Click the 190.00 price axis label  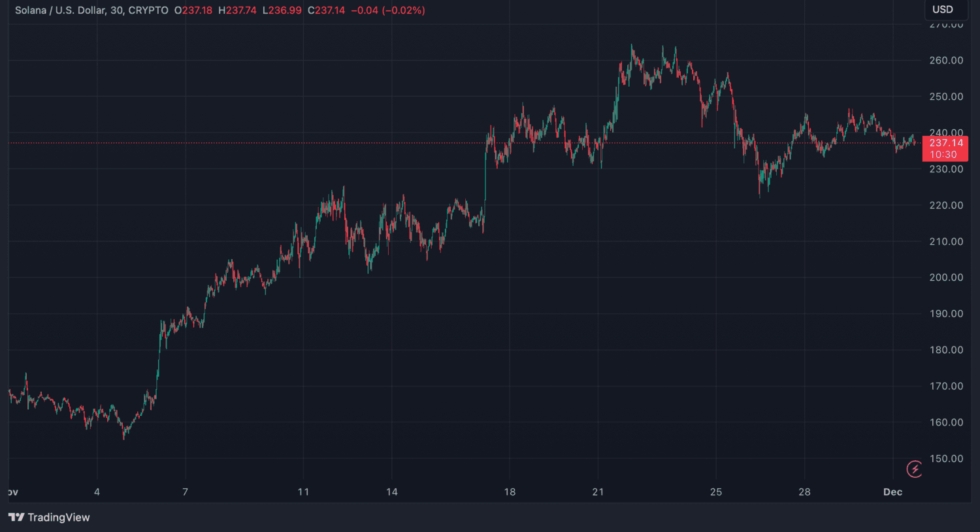(x=946, y=314)
